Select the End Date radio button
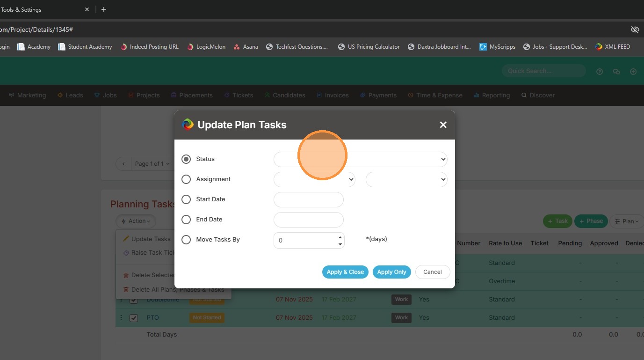 click(186, 220)
